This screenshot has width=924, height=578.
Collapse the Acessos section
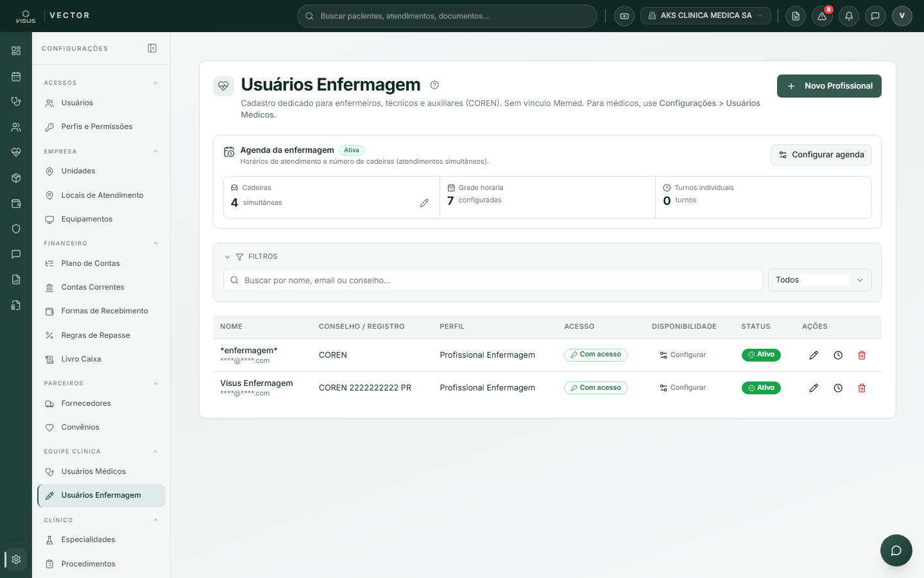(155, 83)
